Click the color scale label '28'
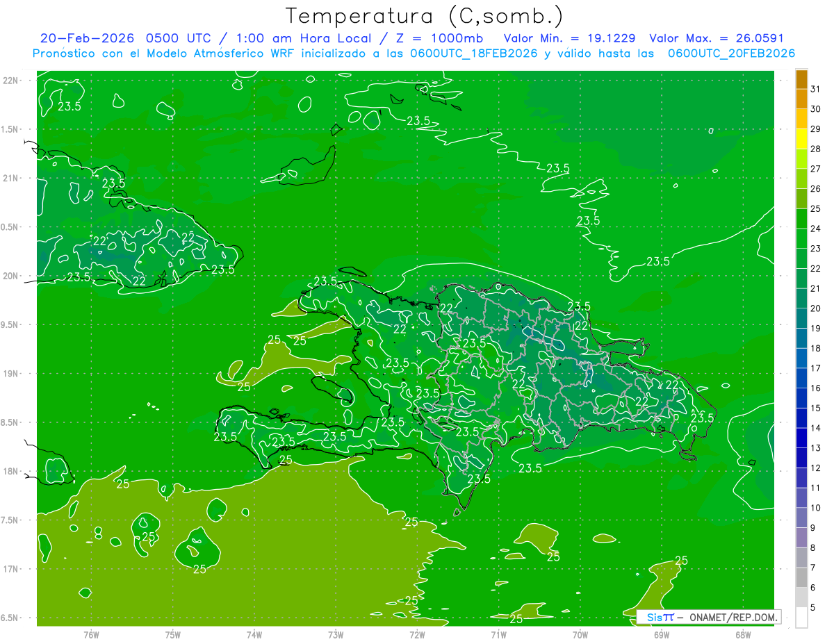Image resolution: width=834 pixels, height=644 pixels. [816, 149]
